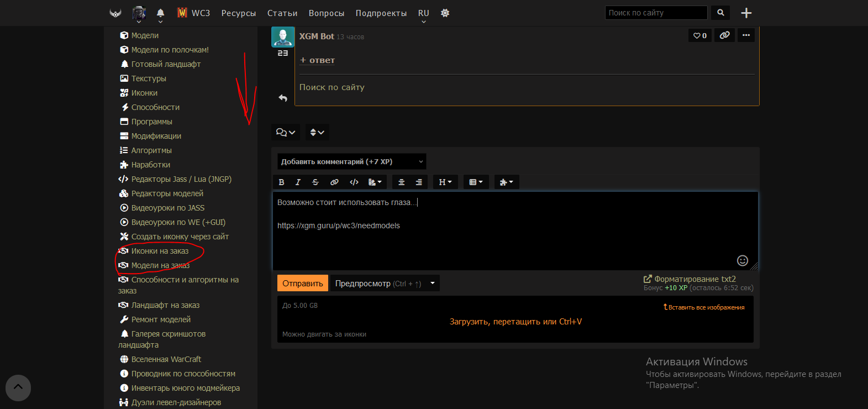Click the search magnifier button
This screenshot has width=868, height=409.
(720, 13)
